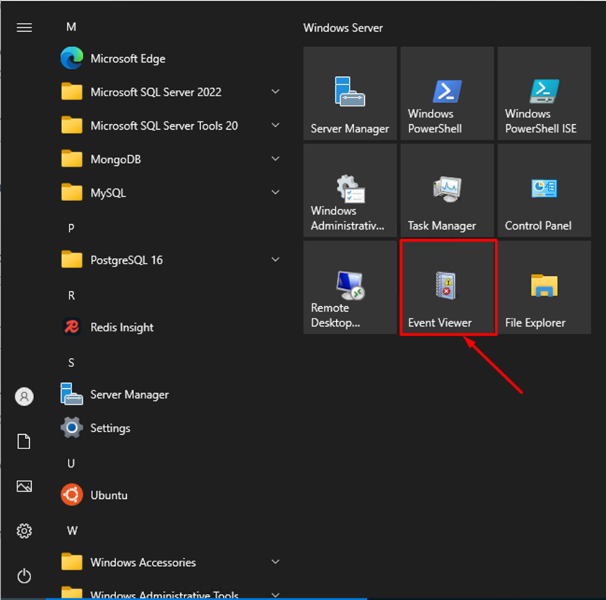Click the Windows Server group title
The height and width of the screenshot is (600, 606).
[x=343, y=28]
